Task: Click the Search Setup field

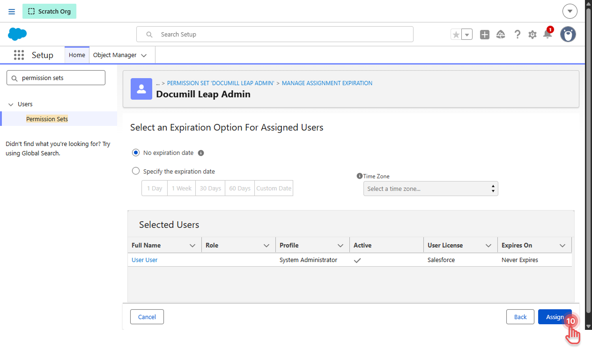Action: 275,34
